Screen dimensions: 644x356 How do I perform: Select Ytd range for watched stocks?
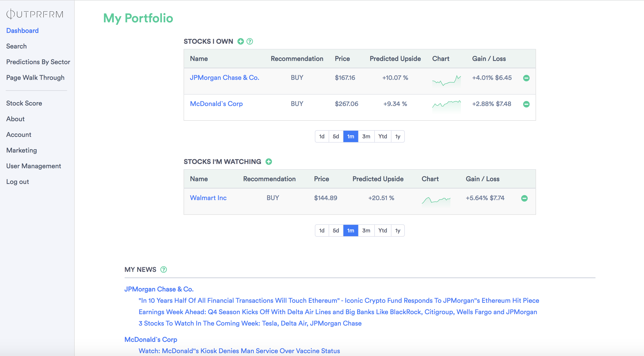point(382,230)
